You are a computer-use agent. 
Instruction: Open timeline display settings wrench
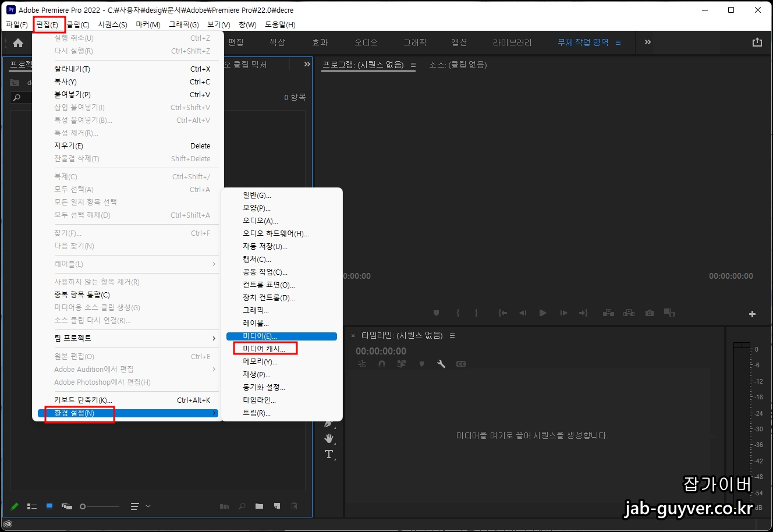point(441,364)
